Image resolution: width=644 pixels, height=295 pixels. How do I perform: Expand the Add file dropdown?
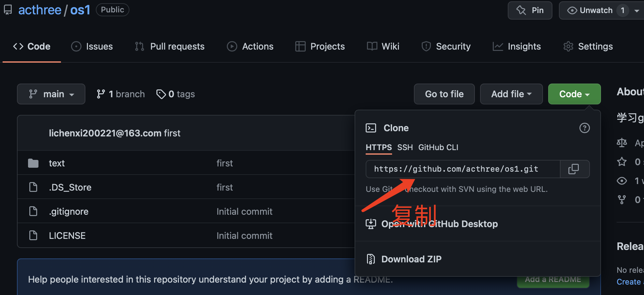(x=511, y=94)
